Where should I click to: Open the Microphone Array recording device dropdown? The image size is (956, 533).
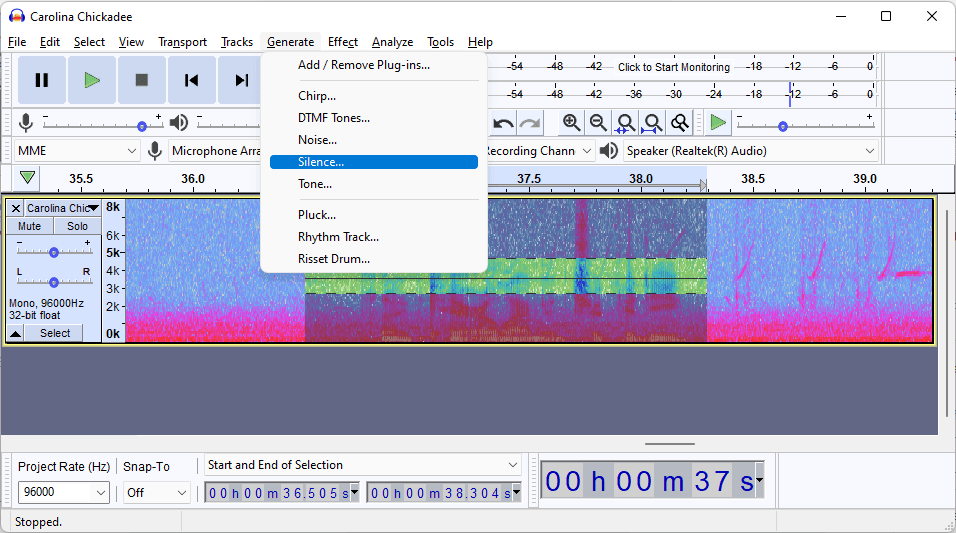(x=215, y=151)
